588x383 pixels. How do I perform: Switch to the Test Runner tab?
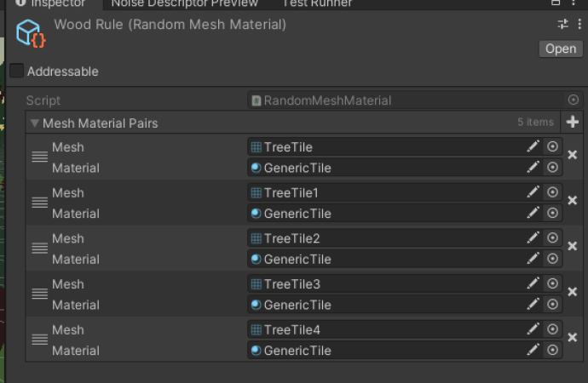[x=317, y=3]
